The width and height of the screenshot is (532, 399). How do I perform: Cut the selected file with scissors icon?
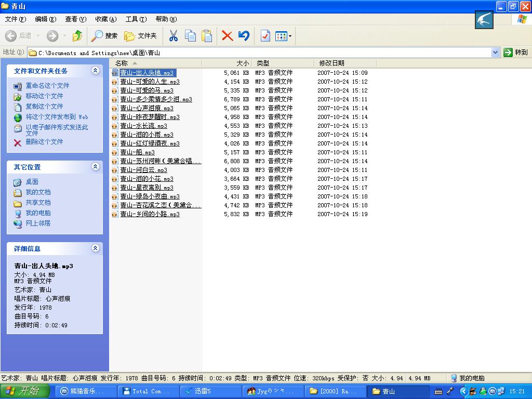(x=174, y=36)
